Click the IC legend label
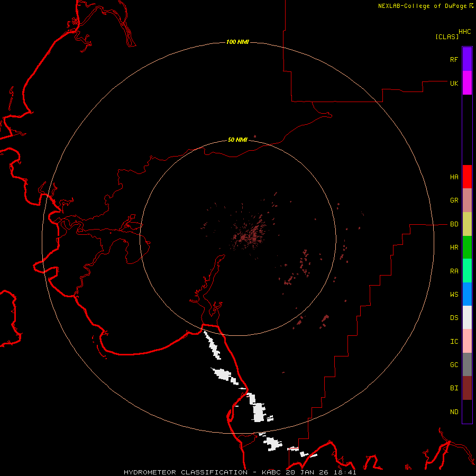Image resolution: width=476 pixels, height=476 pixels. point(454,342)
